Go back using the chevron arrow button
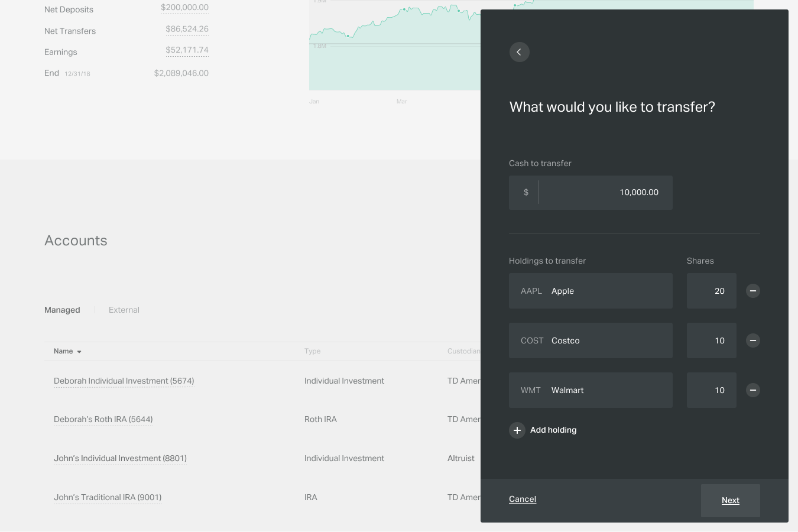The height and width of the screenshot is (532, 798). click(x=519, y=52)
